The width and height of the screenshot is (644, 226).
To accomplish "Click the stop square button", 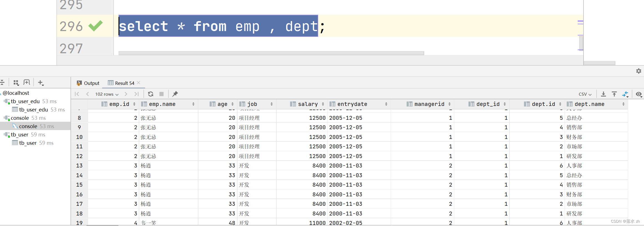I will click(x=161, y=94).
